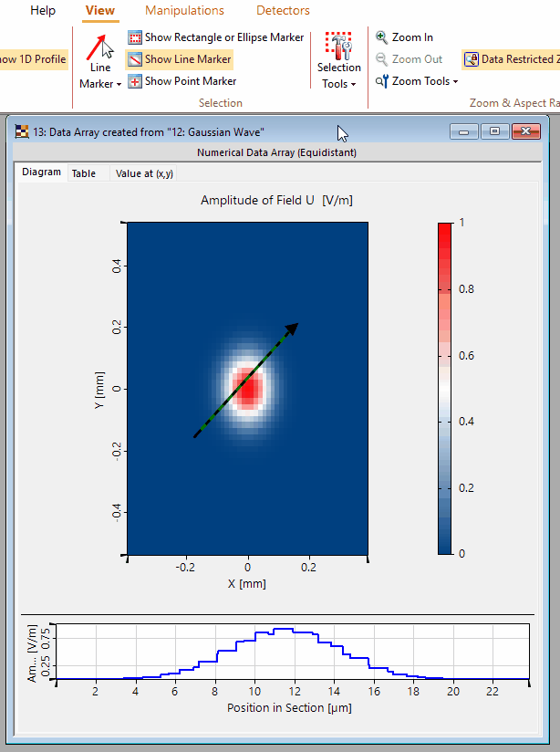Click the 'Numerical Data Array (Equidistant)' header

click(276, 152)
